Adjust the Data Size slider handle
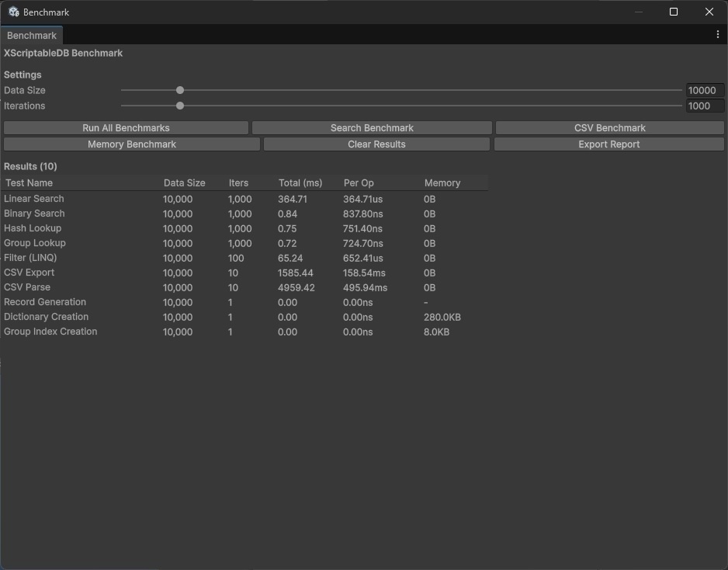 (x=180, y=90)
